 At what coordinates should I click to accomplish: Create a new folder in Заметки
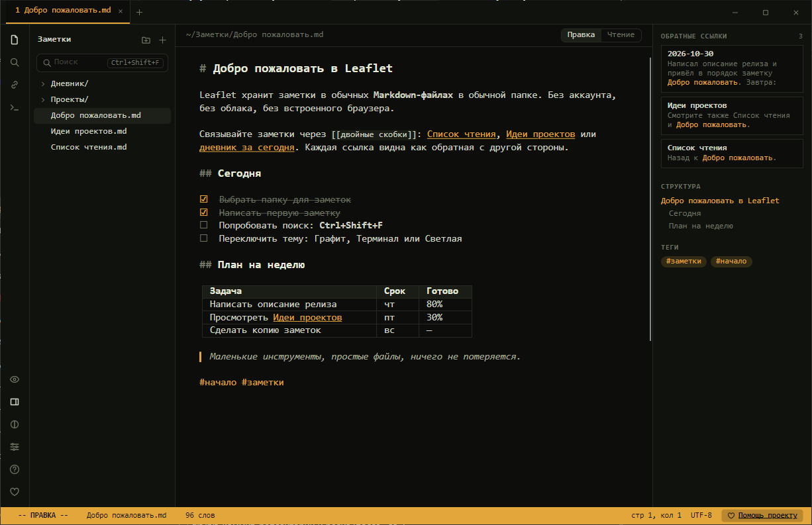(146, 40)
